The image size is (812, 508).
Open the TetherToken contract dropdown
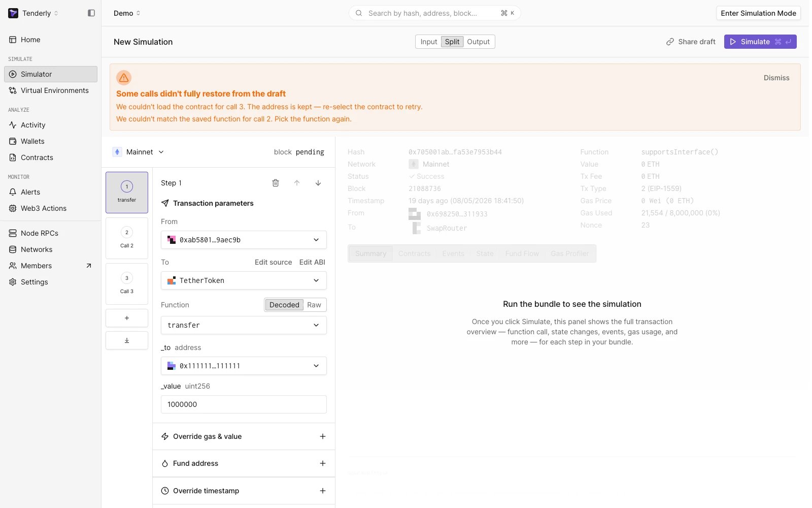[244, 280]
